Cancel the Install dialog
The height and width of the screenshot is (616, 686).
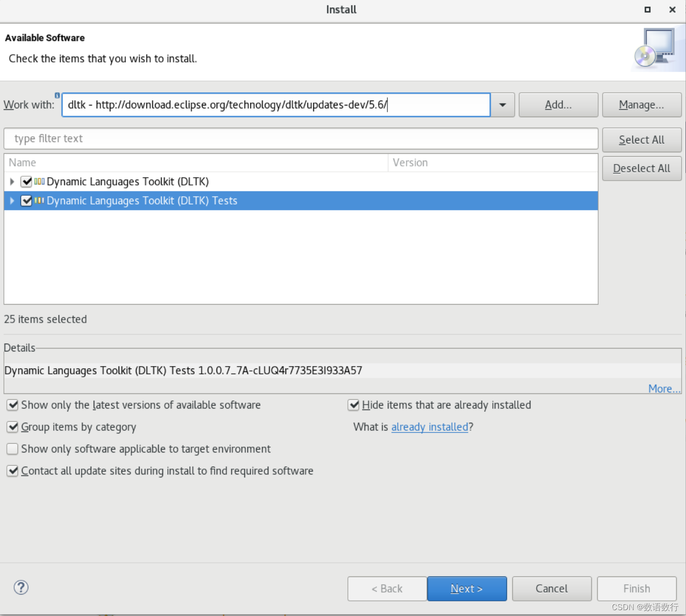click(x=552, y=589)
